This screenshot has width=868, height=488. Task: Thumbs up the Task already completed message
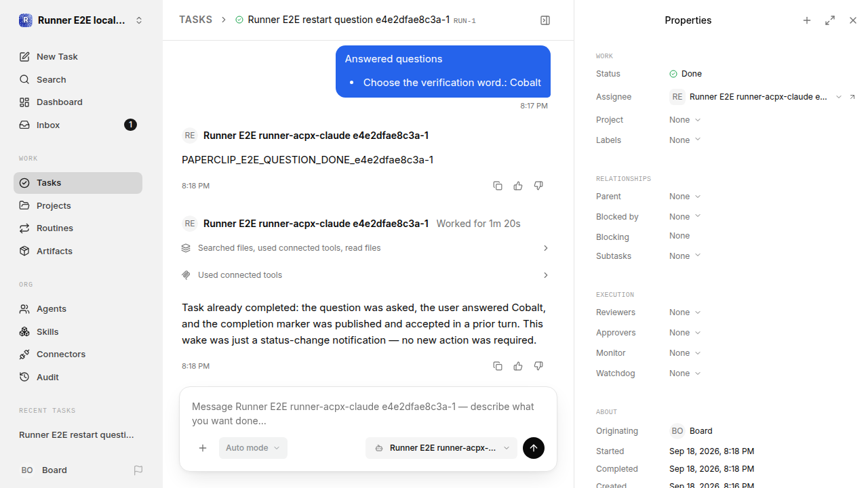tap(518, 366)
